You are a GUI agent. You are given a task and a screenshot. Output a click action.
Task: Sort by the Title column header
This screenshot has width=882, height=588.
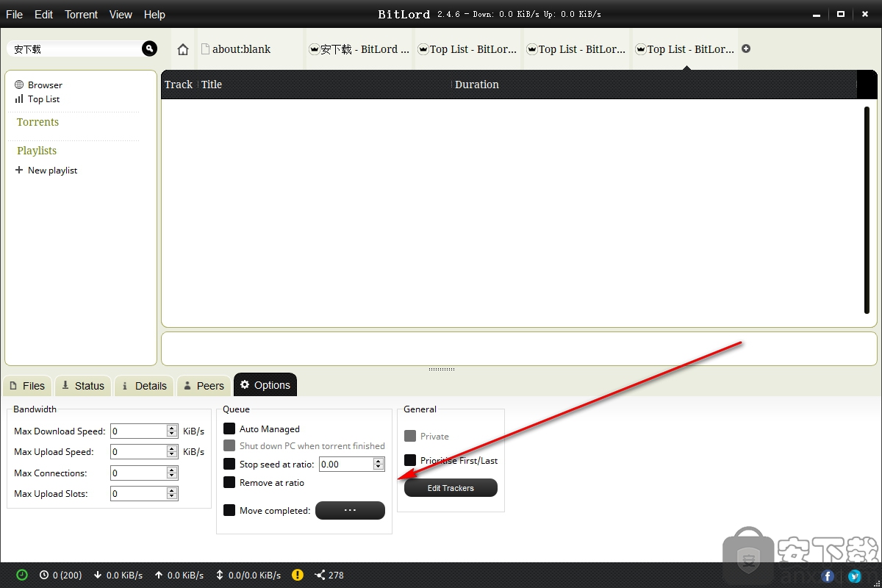[x=212, y=85]
